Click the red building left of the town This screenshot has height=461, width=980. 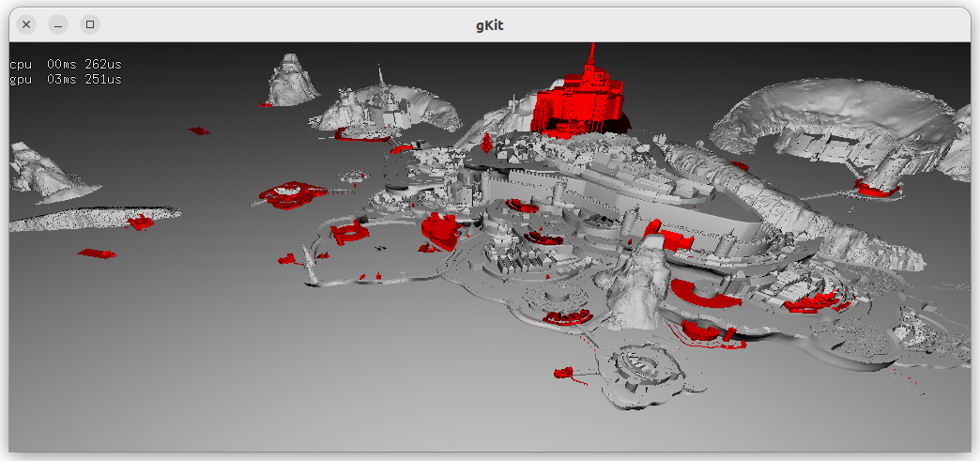pyautogui.click(x=438, y=229)
